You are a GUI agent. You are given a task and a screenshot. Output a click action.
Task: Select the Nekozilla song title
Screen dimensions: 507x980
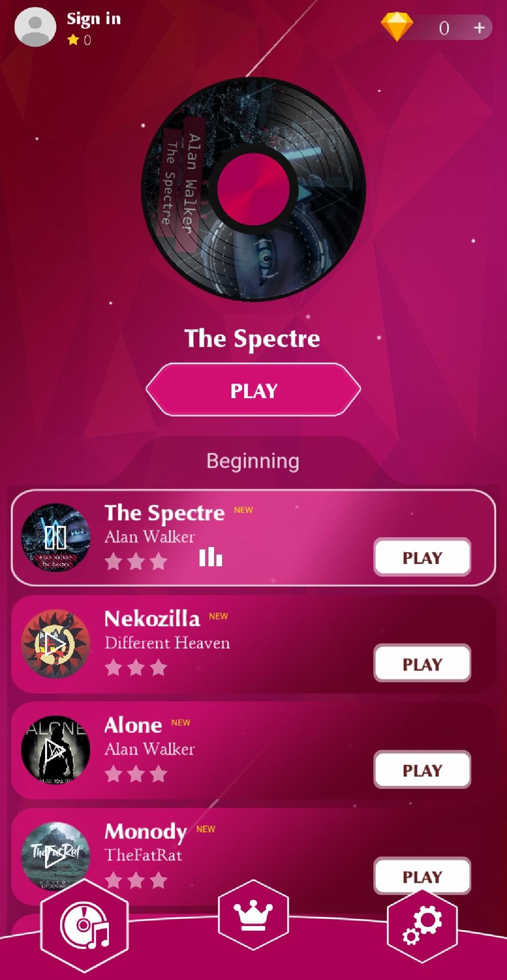pyautogui.click(x=152, y=619)
